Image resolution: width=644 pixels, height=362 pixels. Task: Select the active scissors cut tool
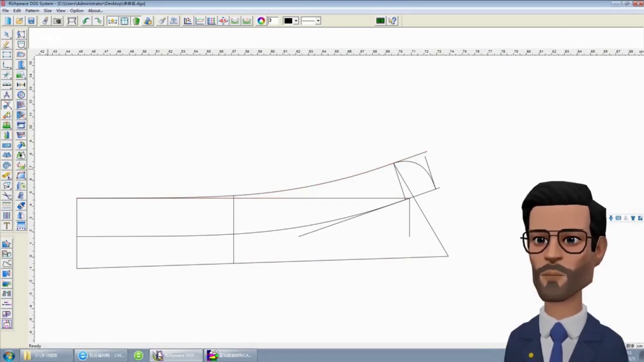pos(7,105)
